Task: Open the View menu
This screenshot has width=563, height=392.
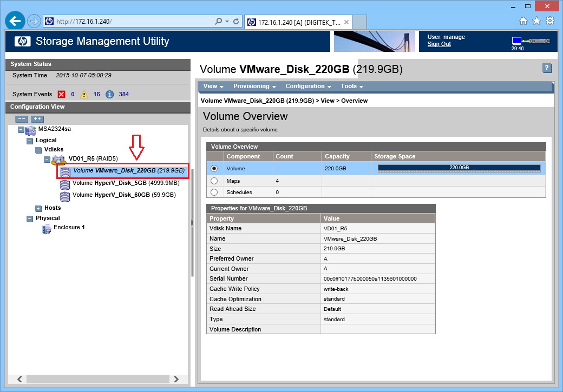Action: click(x=213, y=86)
